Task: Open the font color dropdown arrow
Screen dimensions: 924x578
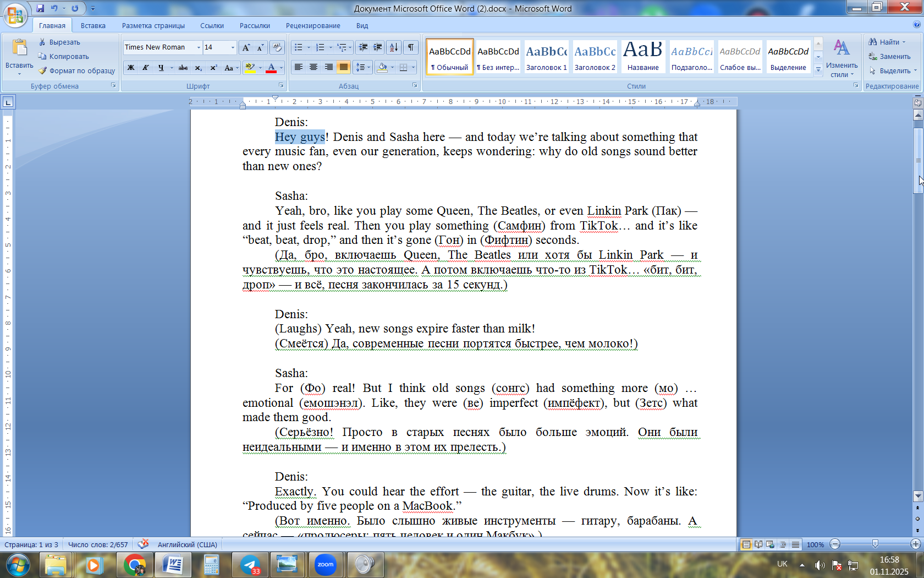Action: click(281, 68)
